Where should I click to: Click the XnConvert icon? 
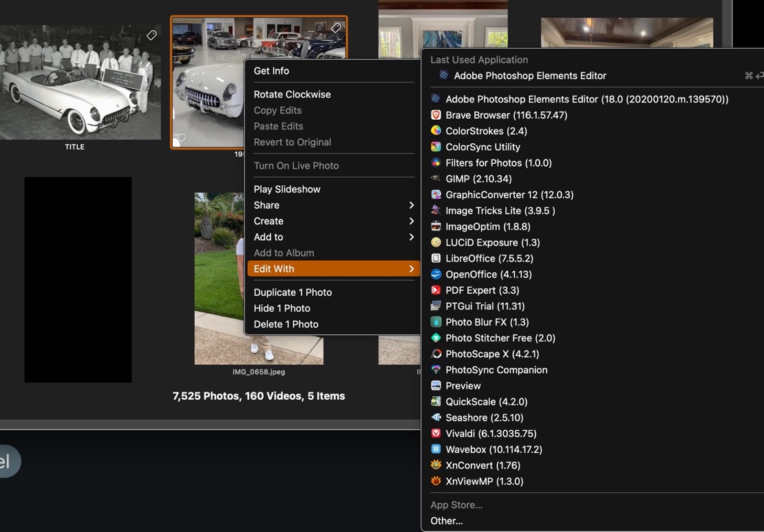tap(436, 465)
